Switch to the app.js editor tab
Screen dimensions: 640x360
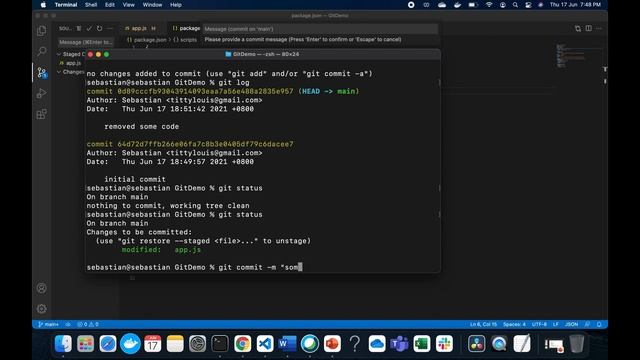(140, 28)
